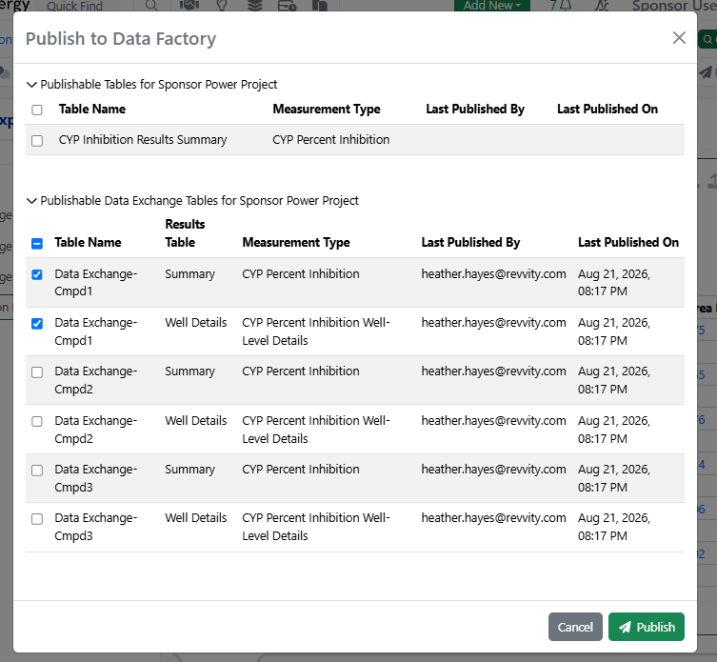Check the CYP Inhibition Results Summary checkbox
717x662 pixels.
pyautogui.click(x=37, y=140)
